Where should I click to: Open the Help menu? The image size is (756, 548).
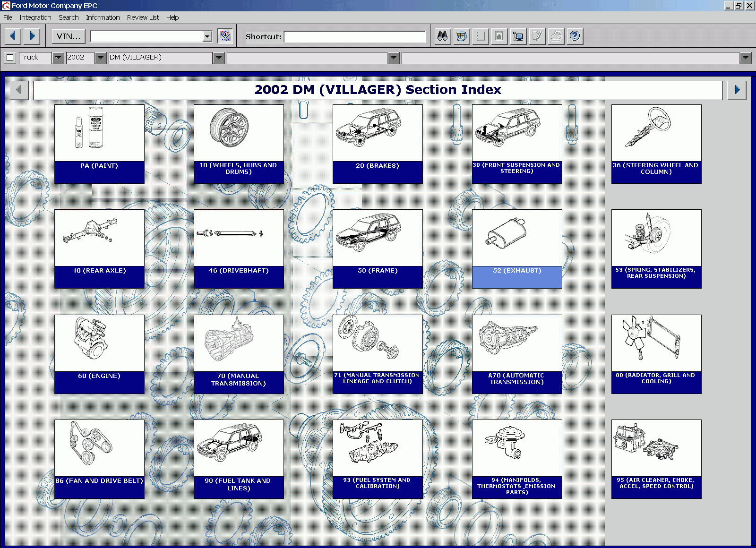172,17
